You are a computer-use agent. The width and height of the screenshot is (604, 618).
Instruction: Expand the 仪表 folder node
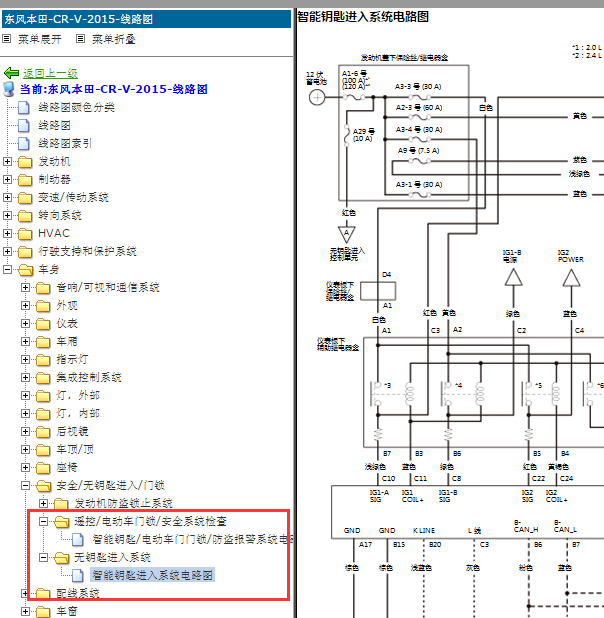pyautogui.click(x=25, y=324)
